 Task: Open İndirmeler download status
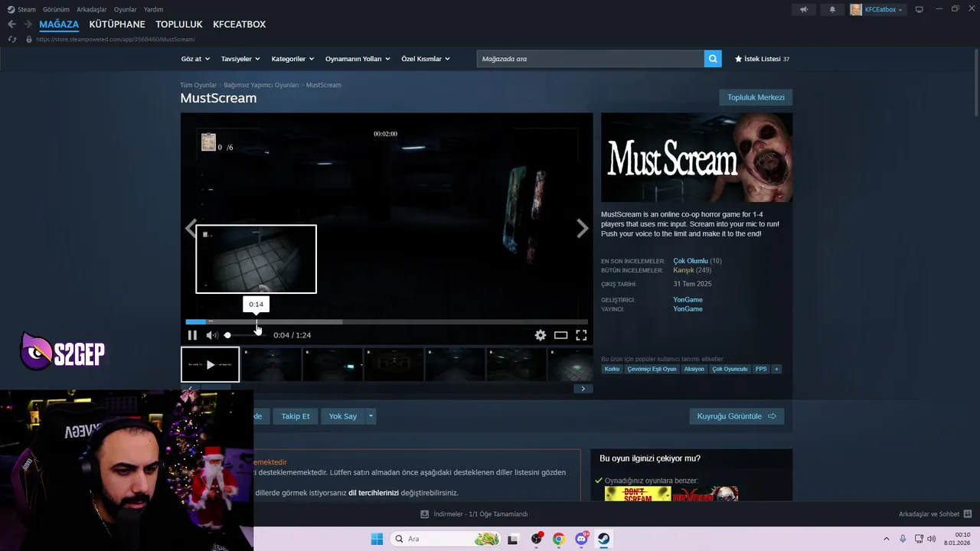(x=475, y=514)
